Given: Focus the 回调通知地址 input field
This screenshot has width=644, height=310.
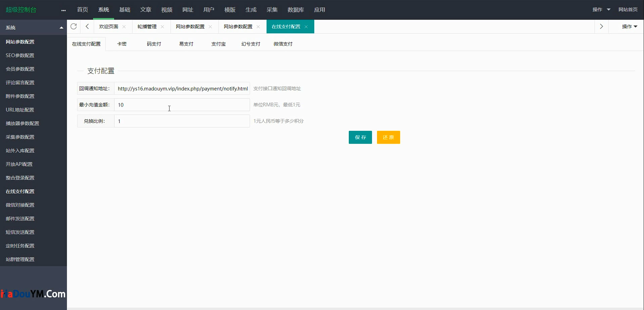Looking at the screenshot, I should (182, 88).
